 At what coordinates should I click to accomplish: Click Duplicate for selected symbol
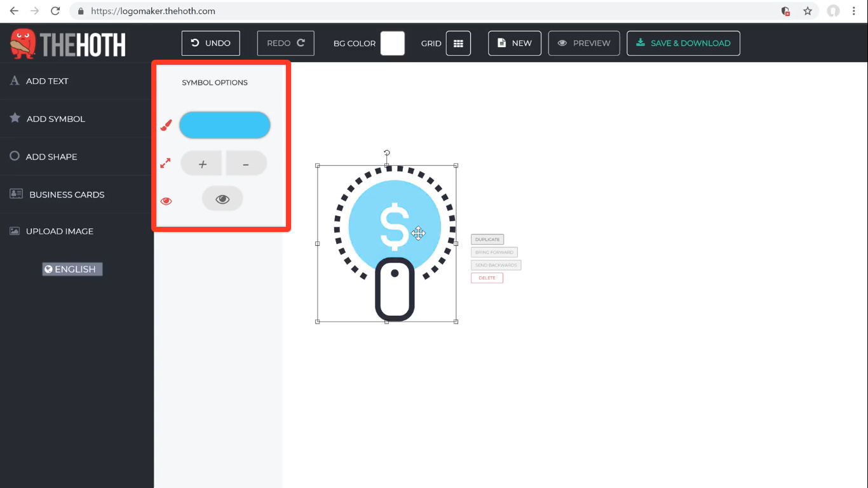click(487, 240)
